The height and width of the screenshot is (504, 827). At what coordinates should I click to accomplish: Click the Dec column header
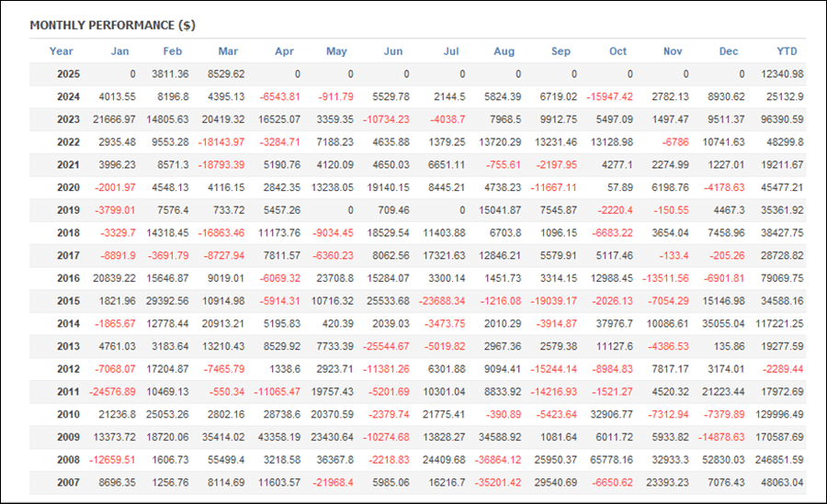point(729,51)
